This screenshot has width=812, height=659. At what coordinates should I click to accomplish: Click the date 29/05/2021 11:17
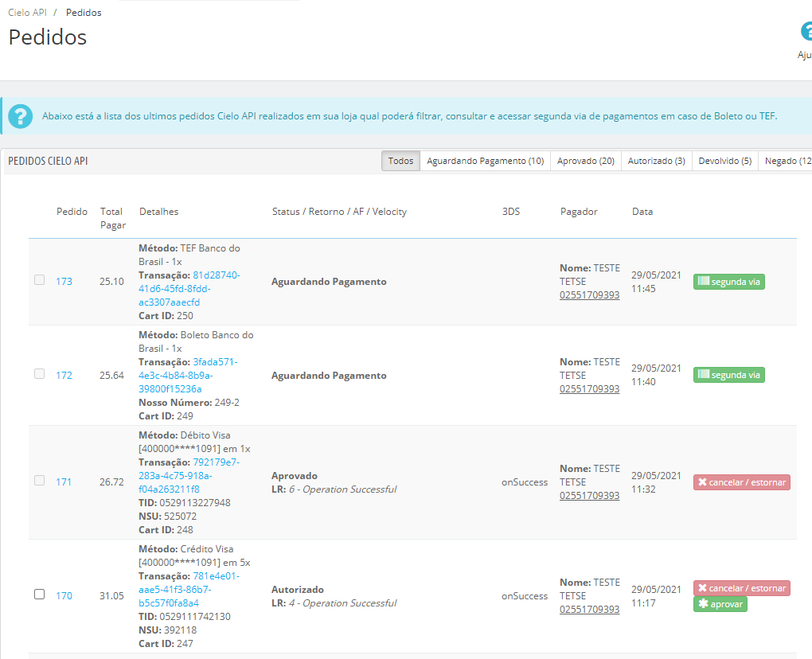[656, 596]
